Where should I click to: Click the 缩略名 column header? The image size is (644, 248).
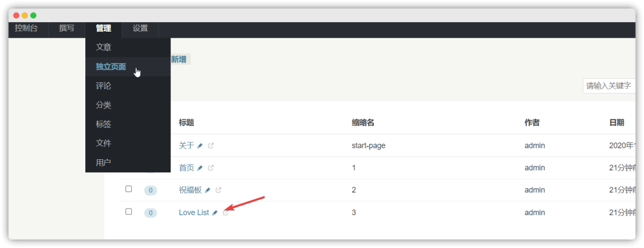pos(363,122)
